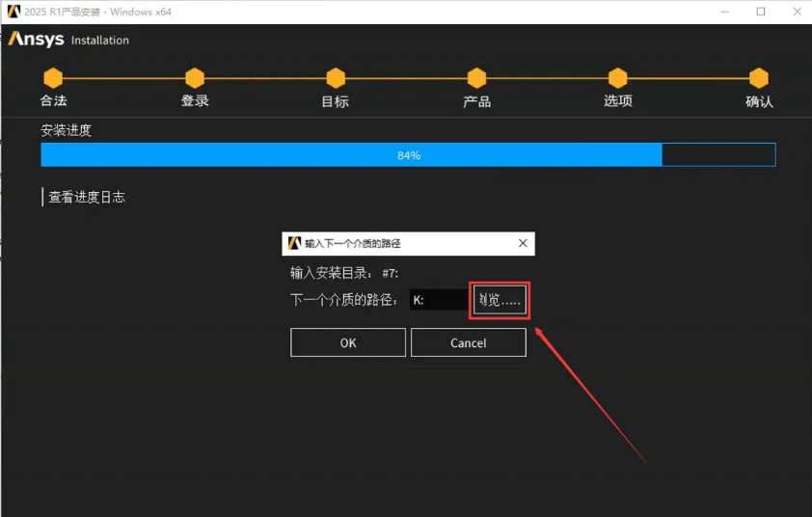Viewport: 812px width, 517px height.
Task: Focus the next media path field showing K:
Action: point(439,300)
